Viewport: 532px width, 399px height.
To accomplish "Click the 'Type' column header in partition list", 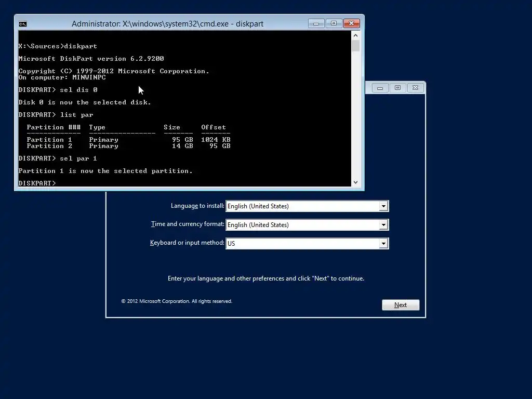I will point(97,128).
